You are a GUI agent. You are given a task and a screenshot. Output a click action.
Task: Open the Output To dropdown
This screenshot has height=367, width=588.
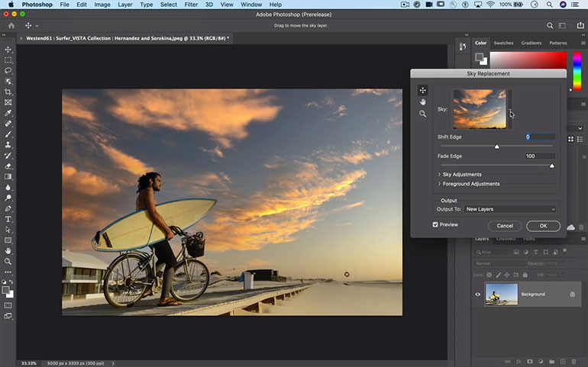510,209
